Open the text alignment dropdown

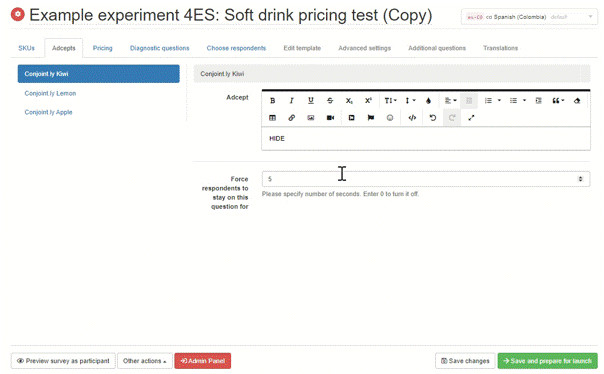pos(450,101)
